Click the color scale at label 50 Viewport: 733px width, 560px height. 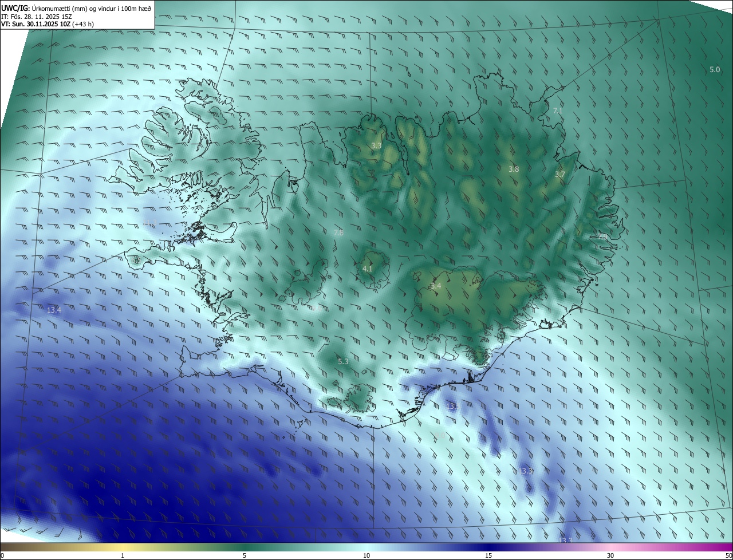coord(728,556)
